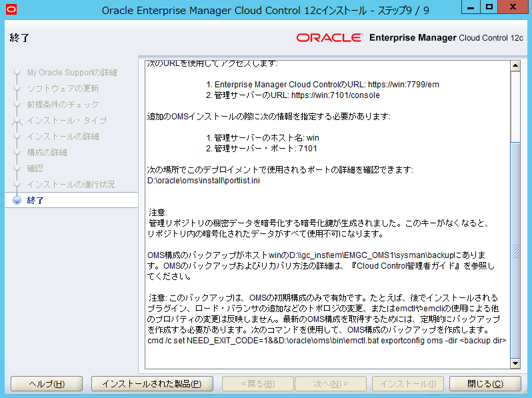The height and width of the screenshot is (398, 532).
Task: Select the 前提条件のチェック step
Action: click(63, 105)
